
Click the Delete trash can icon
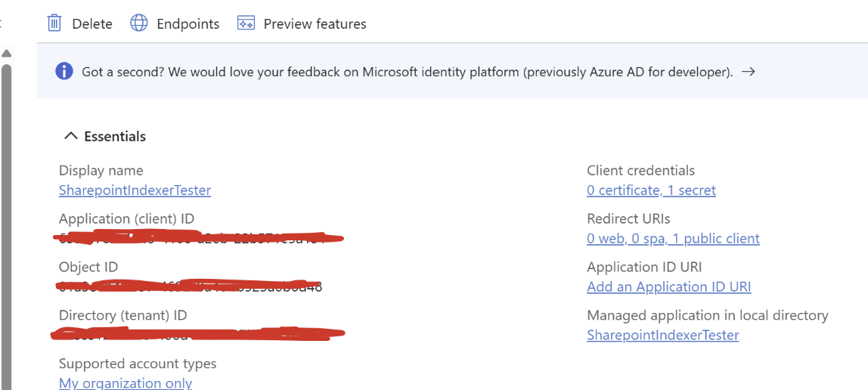point(54,23)
